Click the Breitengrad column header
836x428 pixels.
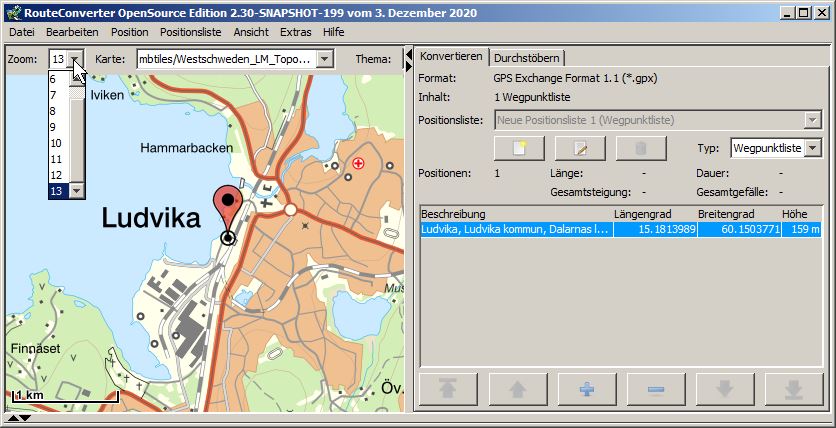tap(722, 214)
